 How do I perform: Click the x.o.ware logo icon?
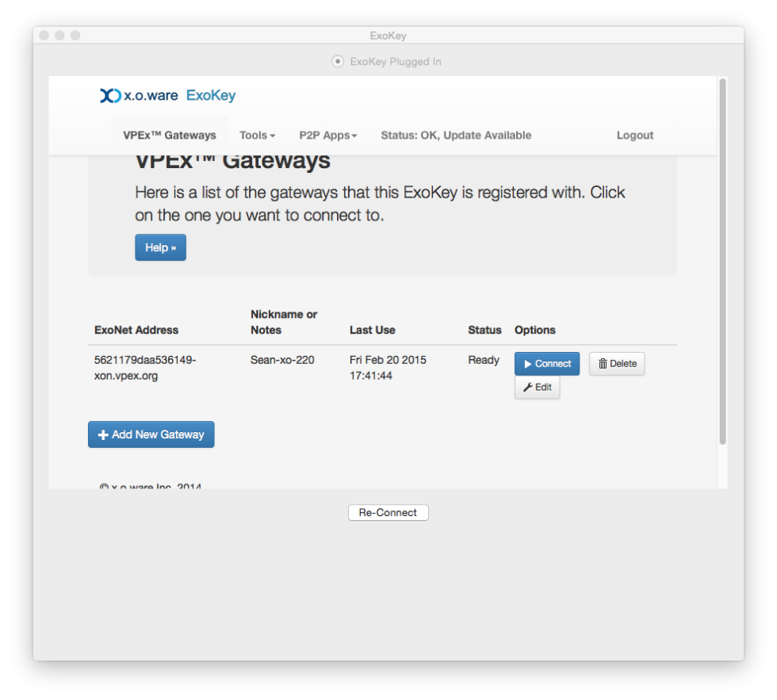click(110, 96)
